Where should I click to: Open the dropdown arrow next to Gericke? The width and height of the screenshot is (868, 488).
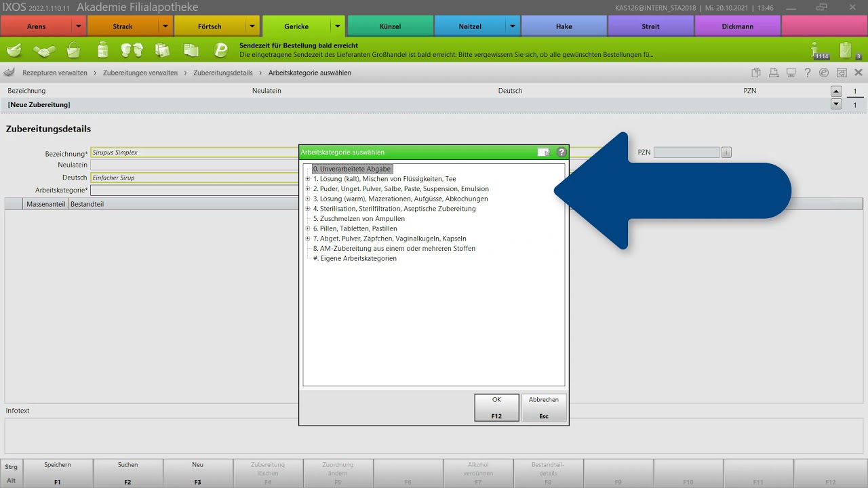point(338,26)
